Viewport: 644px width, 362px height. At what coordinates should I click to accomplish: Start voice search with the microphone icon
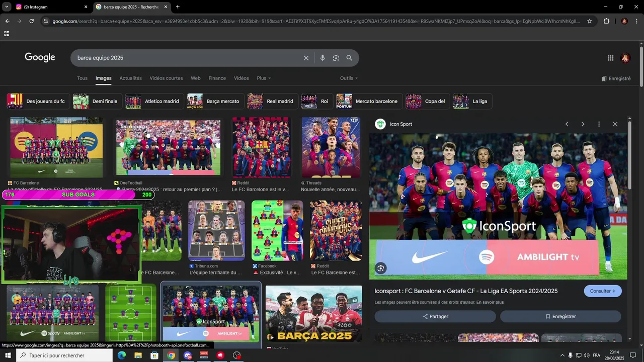[x=323, y=58]
